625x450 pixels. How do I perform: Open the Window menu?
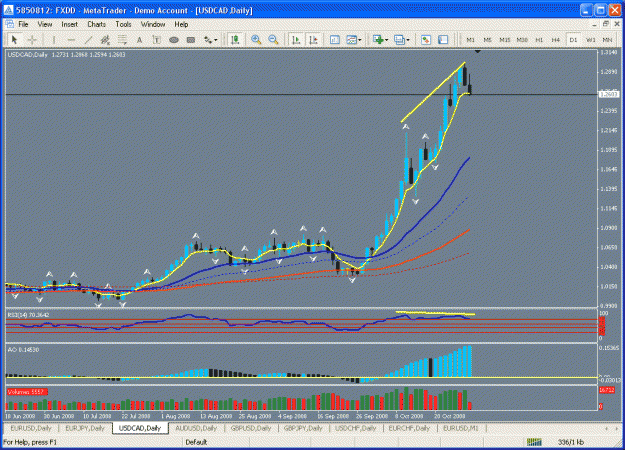pos(153,24)
